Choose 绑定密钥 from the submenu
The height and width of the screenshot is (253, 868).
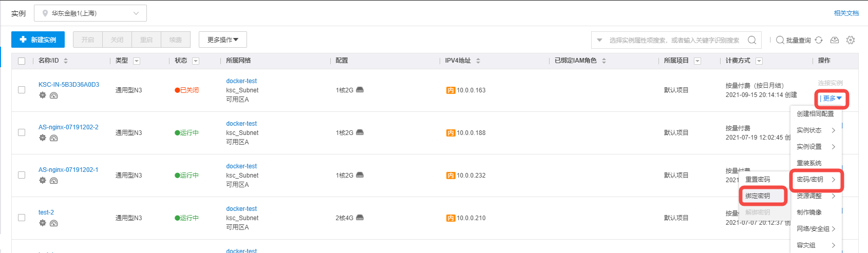758,196
